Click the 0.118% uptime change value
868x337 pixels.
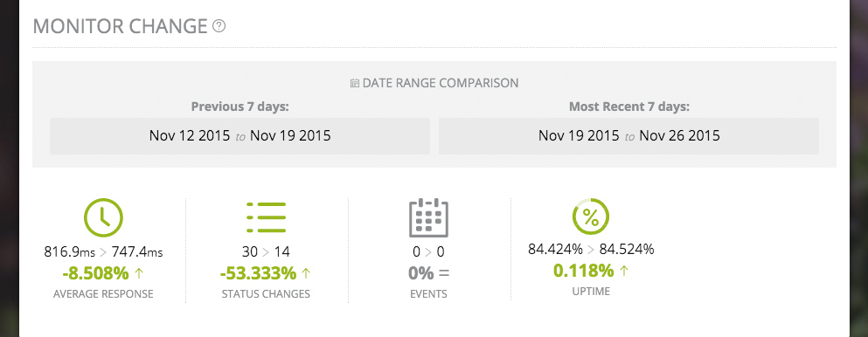583,271
